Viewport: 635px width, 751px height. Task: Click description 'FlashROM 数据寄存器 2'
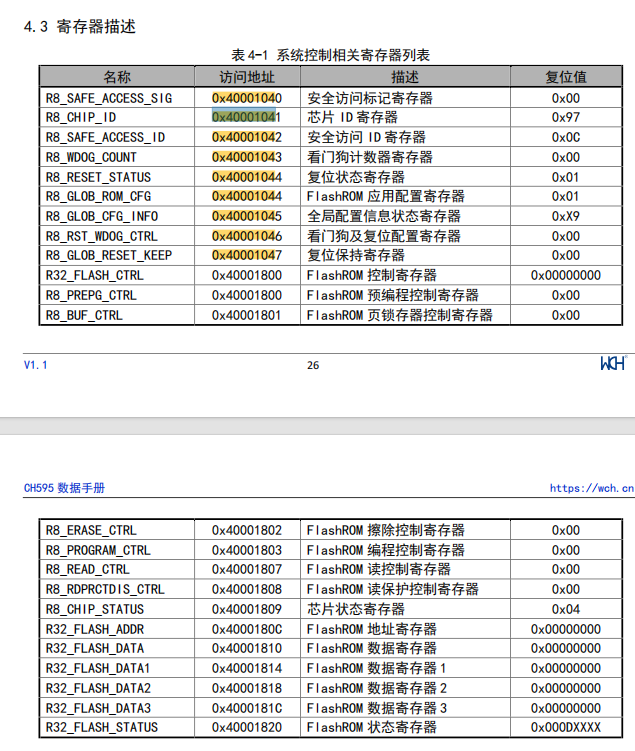pyautogui.click(x=377, y=688)
